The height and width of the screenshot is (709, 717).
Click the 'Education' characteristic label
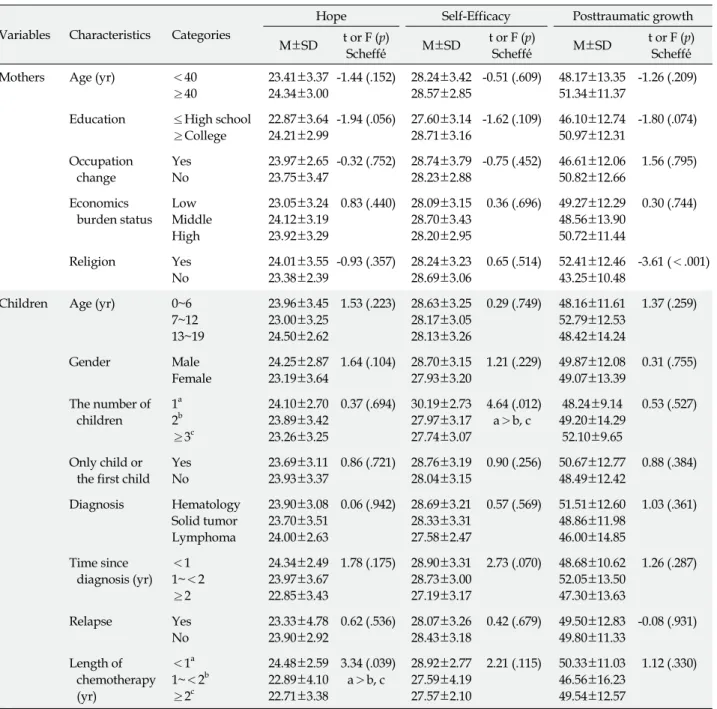97,119
